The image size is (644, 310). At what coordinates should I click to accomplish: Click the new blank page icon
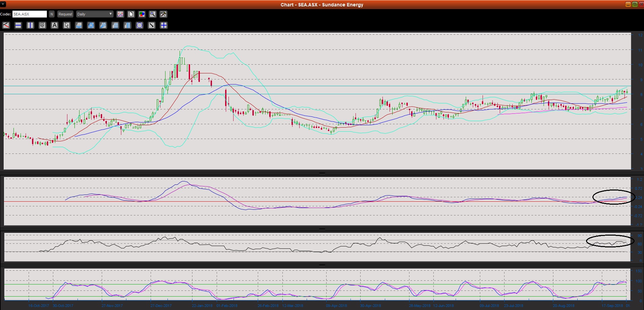tap(131, 14)
